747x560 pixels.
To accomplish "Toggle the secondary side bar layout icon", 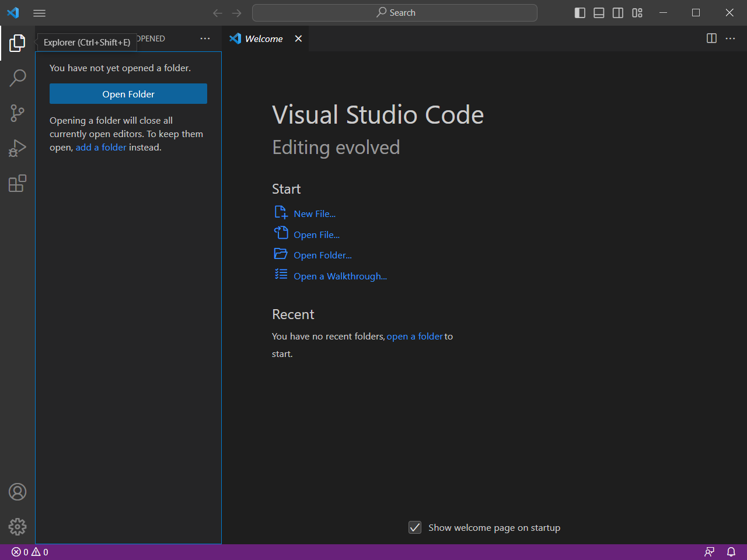I will click(x=618, y=13).
